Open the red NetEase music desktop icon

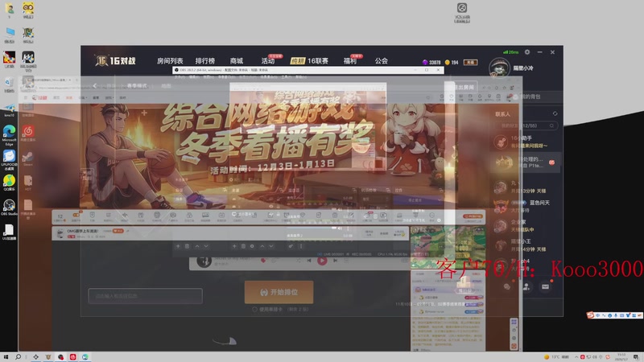point(28,134)
